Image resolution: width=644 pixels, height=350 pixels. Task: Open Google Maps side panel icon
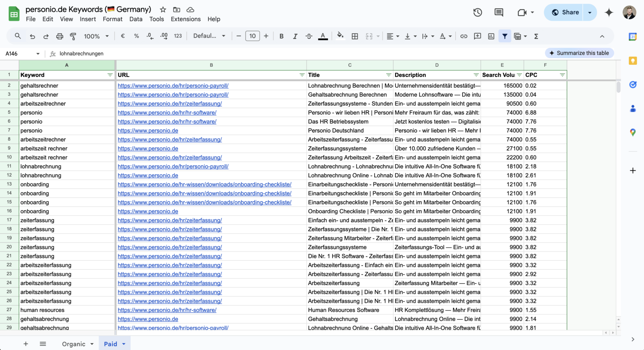point(633,132)
